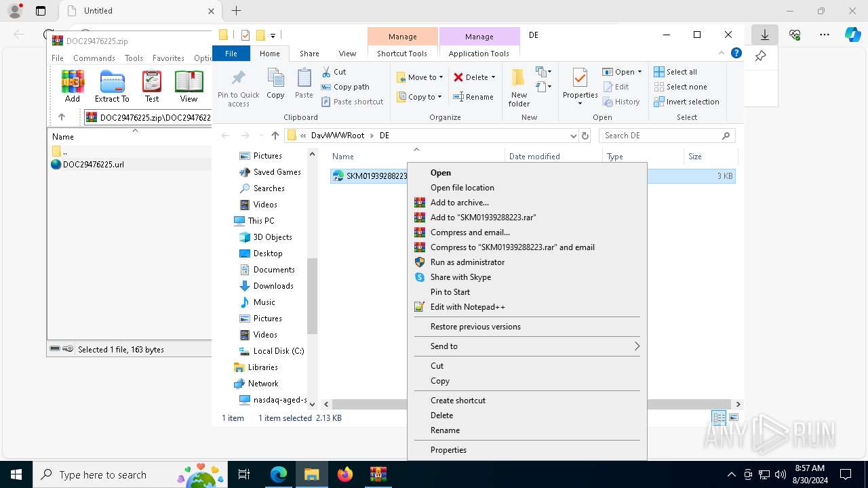
Task: Click WinRAR View icon
Action: pos(189,86)
